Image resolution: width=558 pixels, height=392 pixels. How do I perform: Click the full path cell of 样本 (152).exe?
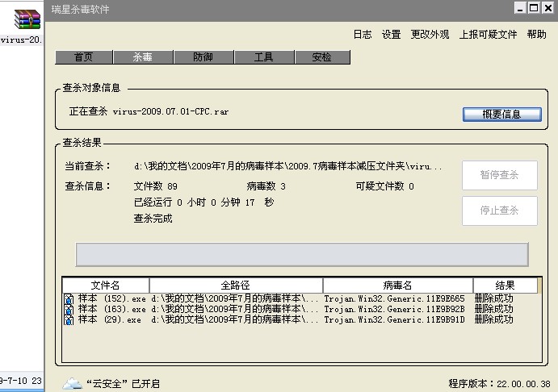click(234, 298)
